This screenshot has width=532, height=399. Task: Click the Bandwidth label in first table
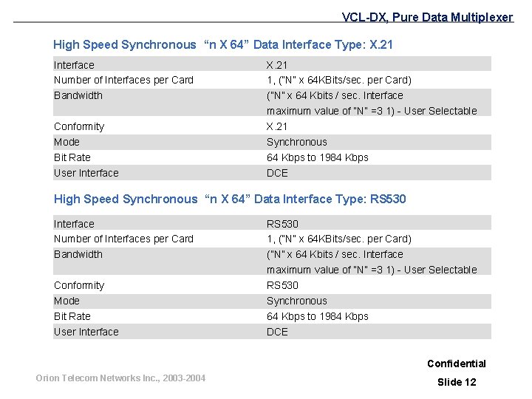click(78, 95)
